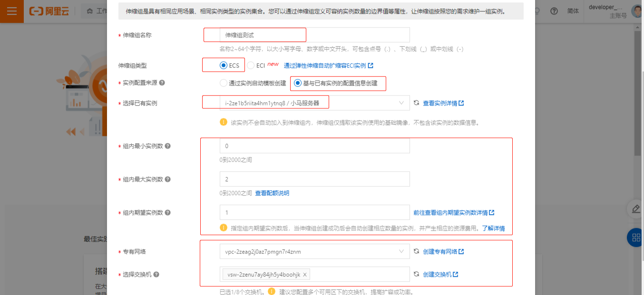The width and height of the screenshot is (644, 295).
Task: Refresh the vSwitch list
Action: click(416, 274)
